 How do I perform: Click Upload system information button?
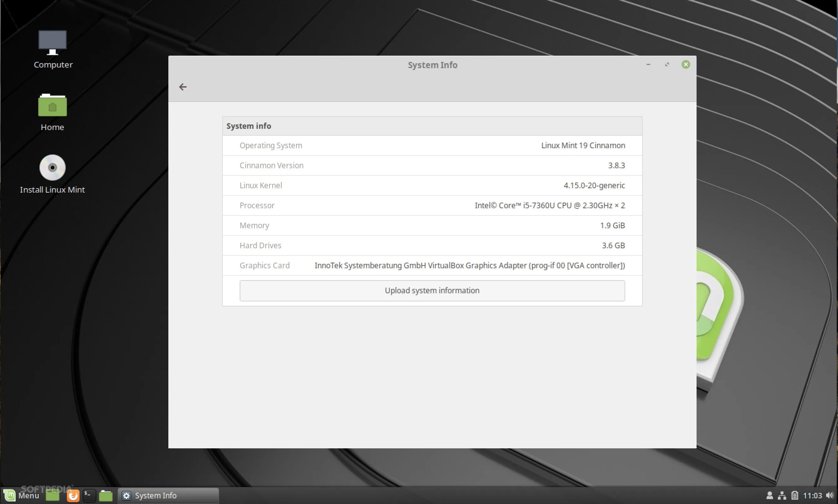(432, 291)
